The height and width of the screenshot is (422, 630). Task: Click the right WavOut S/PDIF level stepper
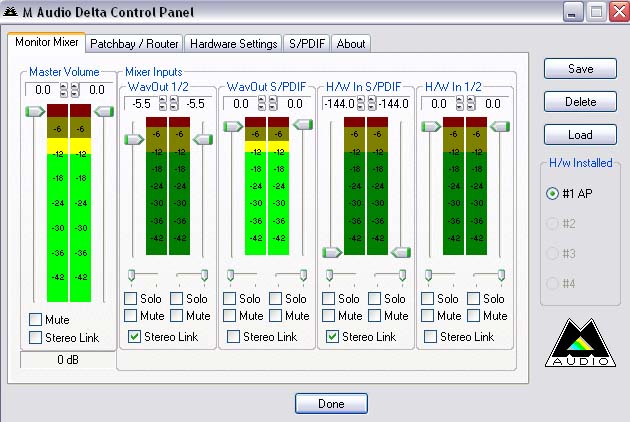(x=273, y=103)
